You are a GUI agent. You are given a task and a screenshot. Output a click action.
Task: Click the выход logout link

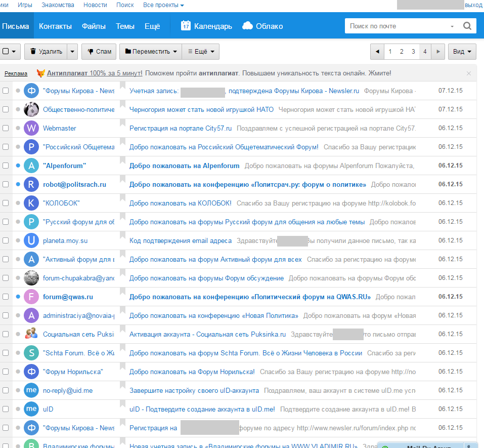(473, 5)
